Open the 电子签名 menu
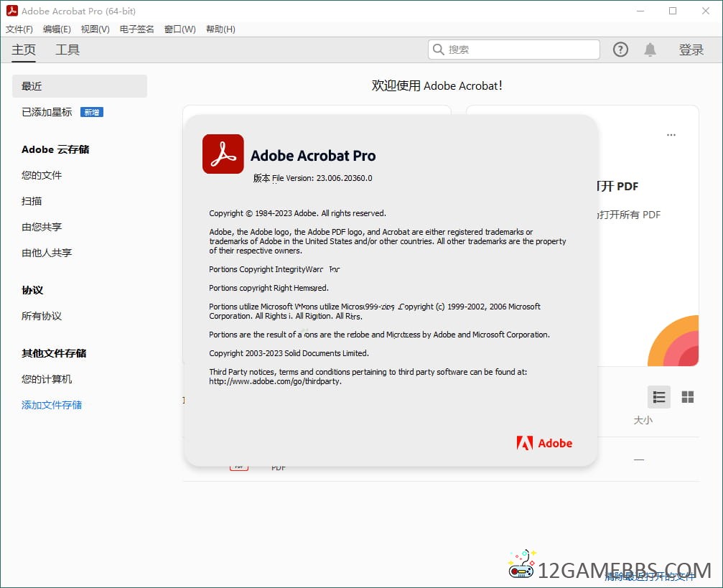Viewport: 723px width, 588px height. [x=136, y=29]
